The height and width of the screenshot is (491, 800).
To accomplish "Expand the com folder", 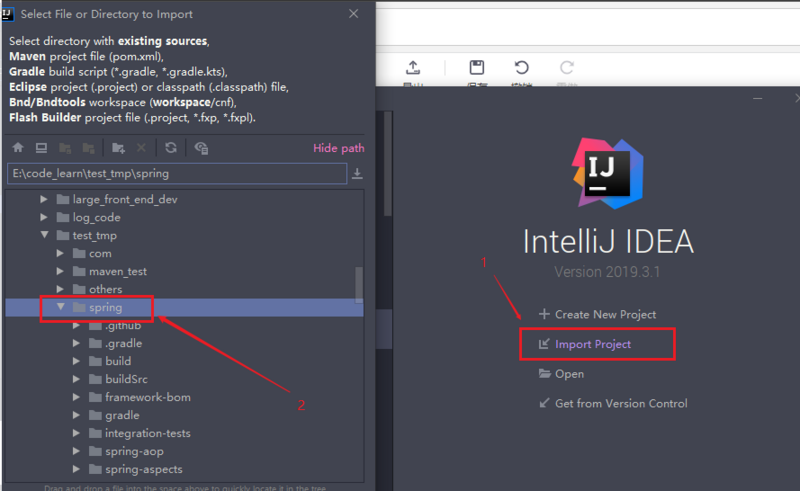I will coord(60,253).
